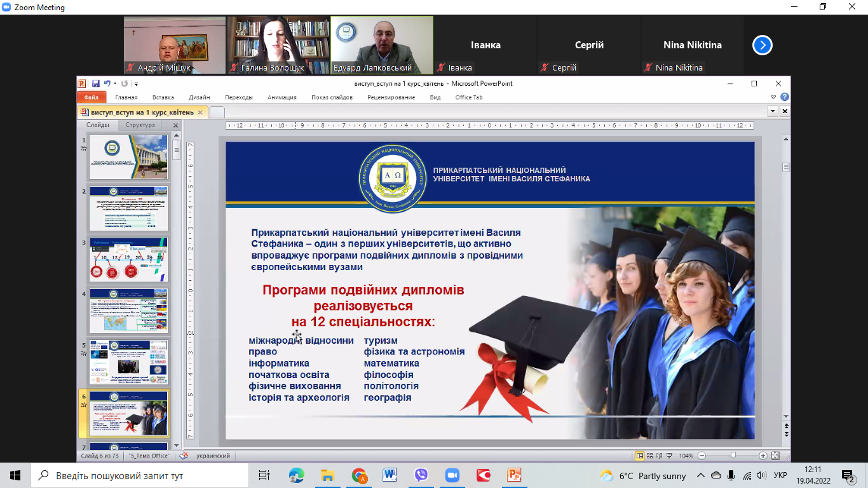Click Fit slide to window icon
Screen dimensions: 868x488
coord(775,456)
